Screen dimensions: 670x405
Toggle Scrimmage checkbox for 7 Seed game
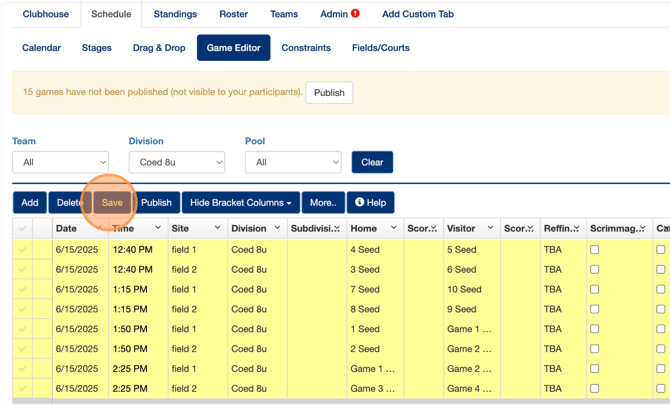coord(594,290)
